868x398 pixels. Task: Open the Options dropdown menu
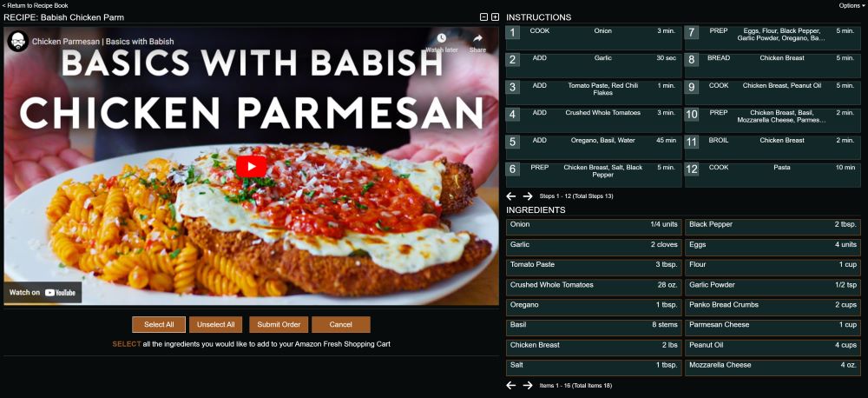coord(852,5)
